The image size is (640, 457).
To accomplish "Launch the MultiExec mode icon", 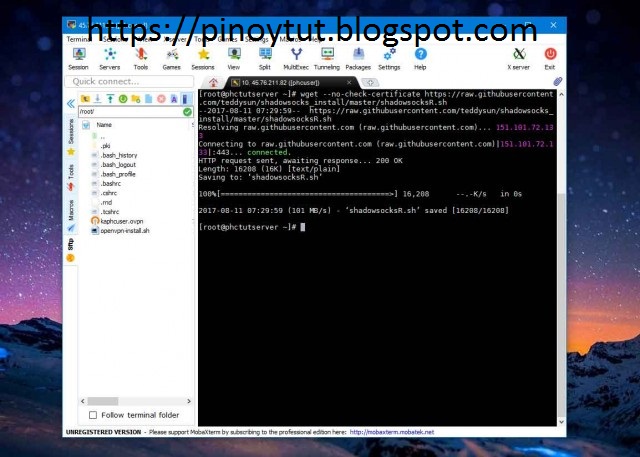I will click(296, 59).
